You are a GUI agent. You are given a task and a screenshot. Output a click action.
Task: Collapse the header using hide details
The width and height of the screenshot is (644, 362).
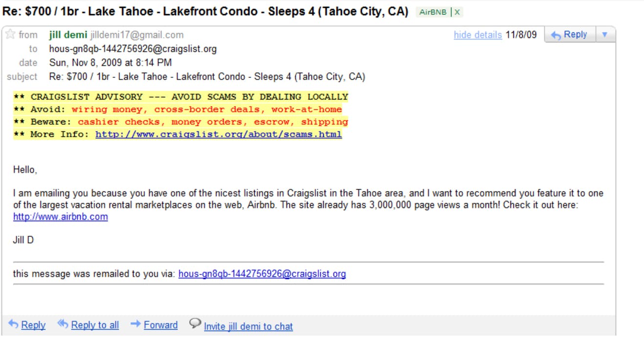tap(478, 34)
